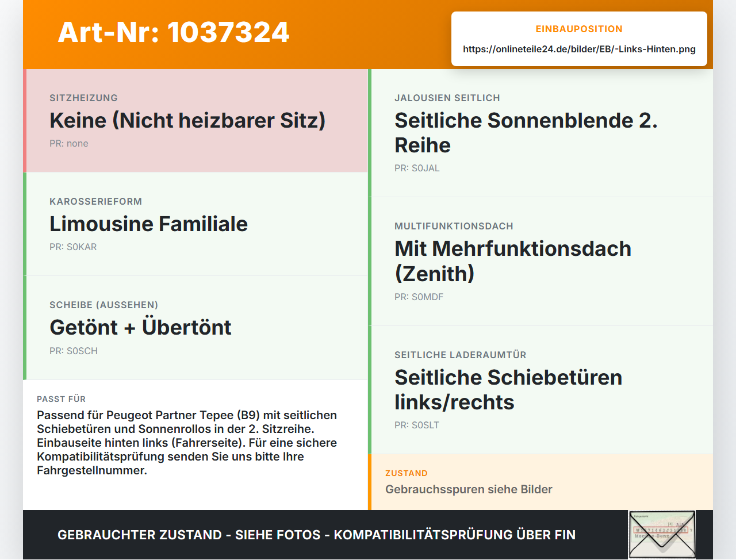Click the envelope VIN icon
This screenshot has height=560, width=736.
662,535
